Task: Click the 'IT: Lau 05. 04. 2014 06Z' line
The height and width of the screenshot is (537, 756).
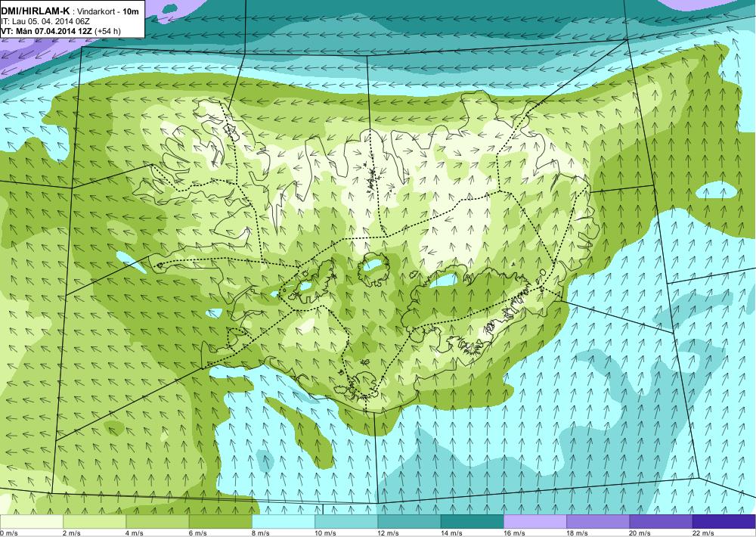Action: tap(45, 21)
